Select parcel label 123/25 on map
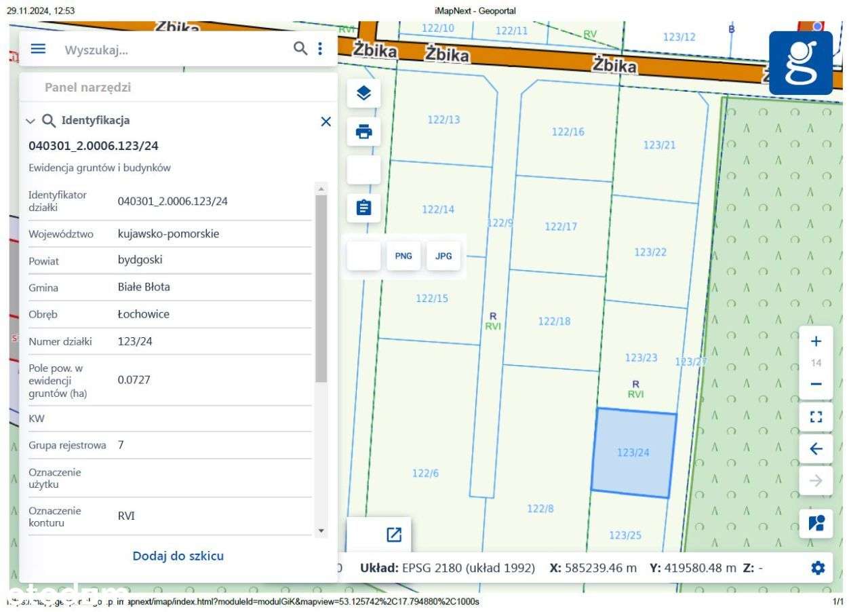868x612 pixels. click(625, 535)
